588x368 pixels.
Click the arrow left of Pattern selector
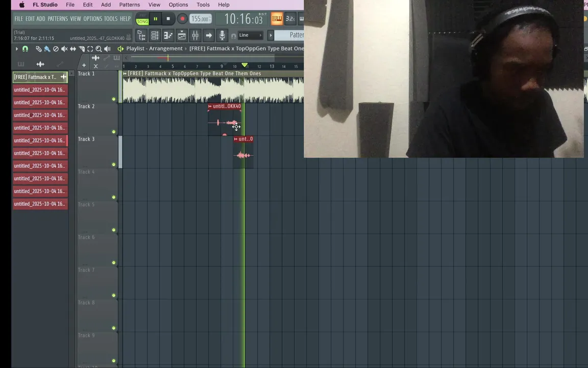[271, 35]
